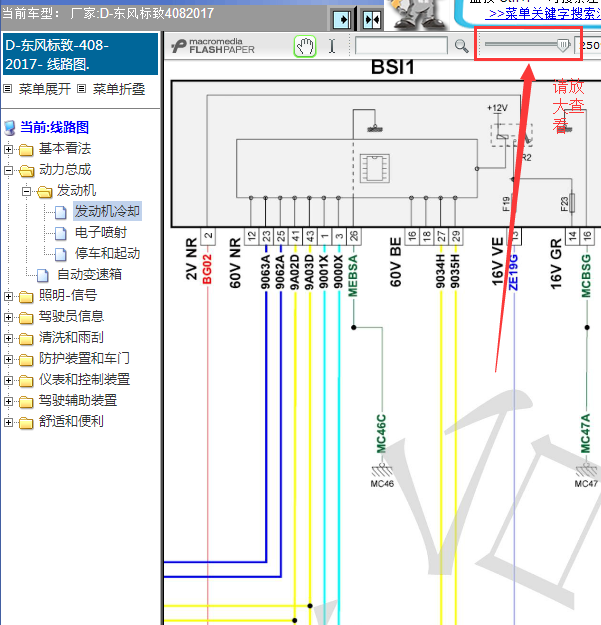Click the 清洗和雨刮 folder icon
Screen dimensions: 601x625
[26, 338]
